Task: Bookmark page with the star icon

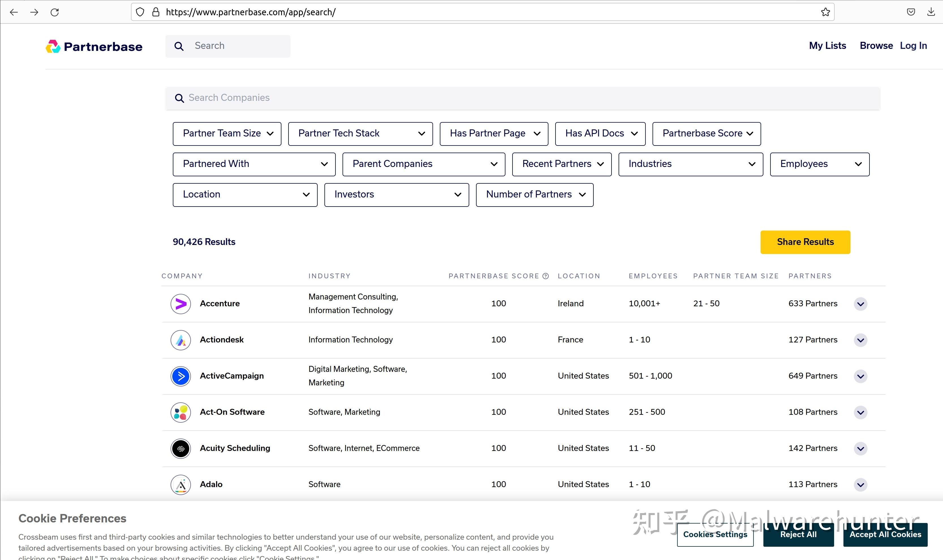Action: (825, 12)
